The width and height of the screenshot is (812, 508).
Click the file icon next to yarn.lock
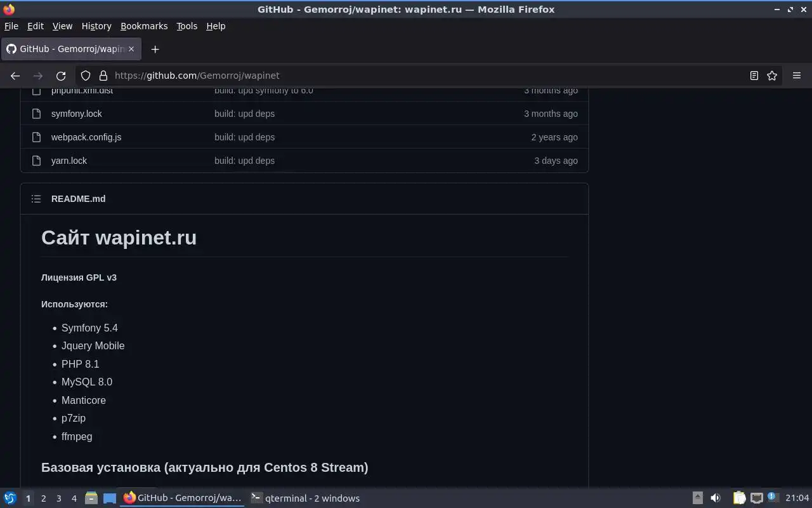36,161
